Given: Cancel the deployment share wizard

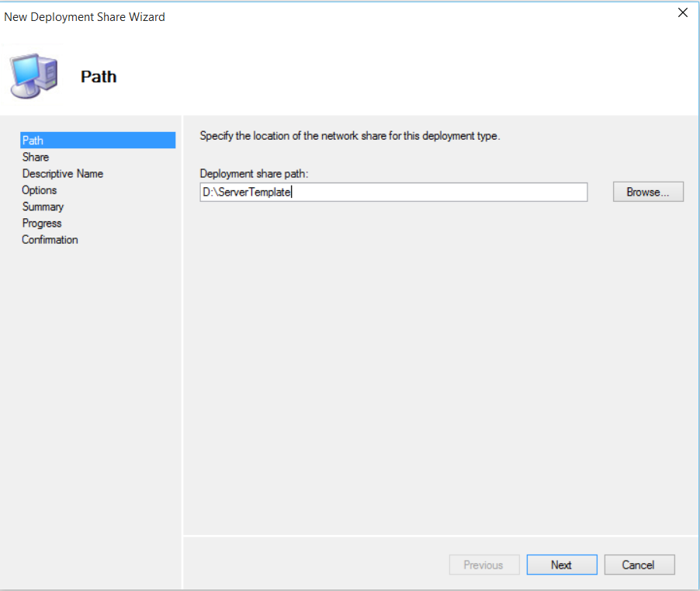Looking at the screenshot, I should (x=639, y=565).
